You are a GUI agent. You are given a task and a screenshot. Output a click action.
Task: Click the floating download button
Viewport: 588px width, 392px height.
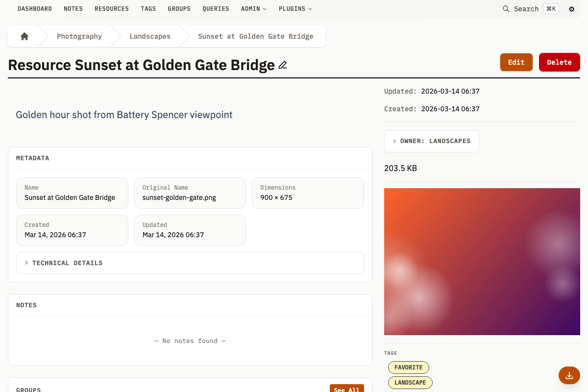point(569,375)
